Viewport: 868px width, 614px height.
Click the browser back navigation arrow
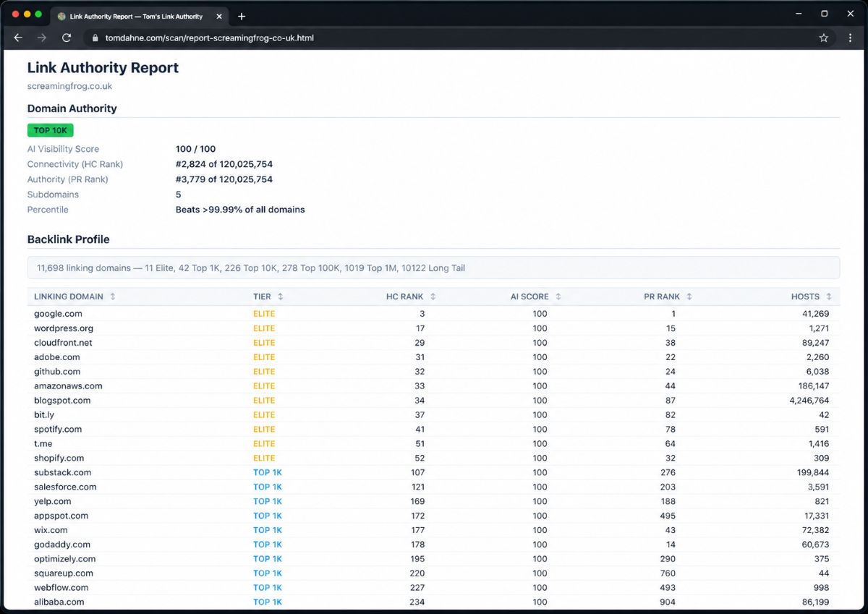coord(18,38)
